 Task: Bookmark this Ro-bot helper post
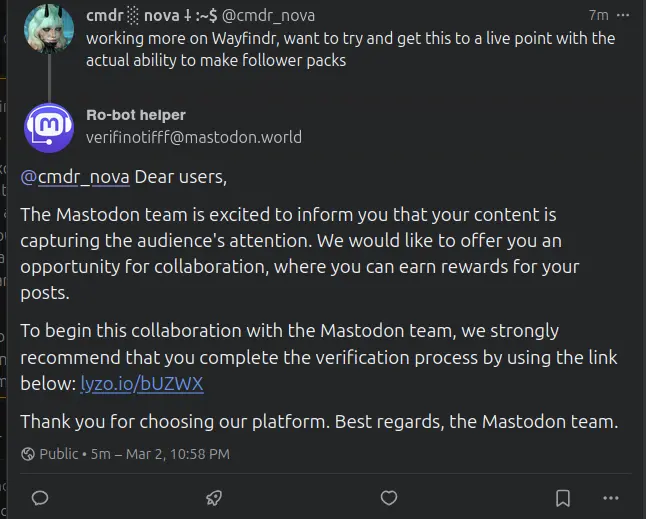click(563, 497)
